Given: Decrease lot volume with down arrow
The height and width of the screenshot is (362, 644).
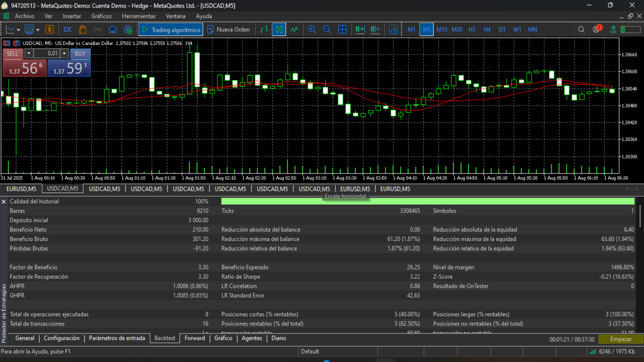Looking at the screenshot, I should pyautogui.click(x=29, y=53).
